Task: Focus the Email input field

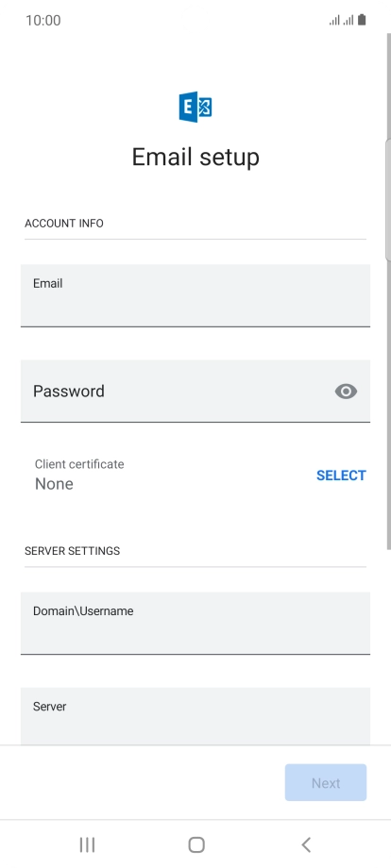Action: tap(195, 295)
